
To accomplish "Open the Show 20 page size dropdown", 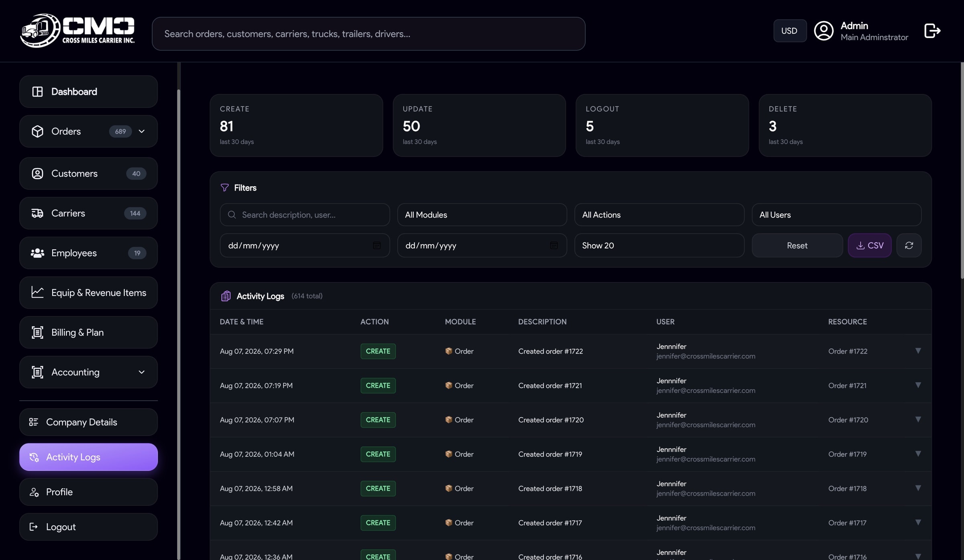I will [659, 245].
